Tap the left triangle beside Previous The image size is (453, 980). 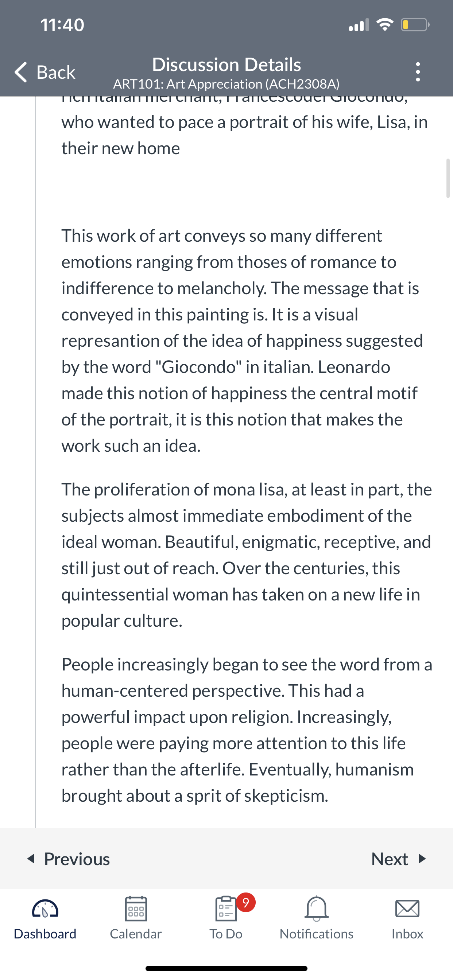pyautogui.click(x=31, y=859)
